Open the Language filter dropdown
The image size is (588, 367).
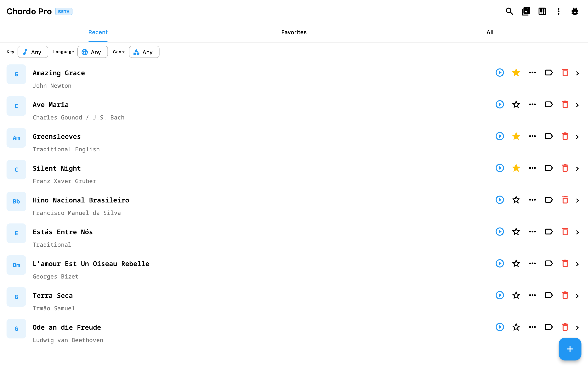pyautogui.click(x=92, y=52)
